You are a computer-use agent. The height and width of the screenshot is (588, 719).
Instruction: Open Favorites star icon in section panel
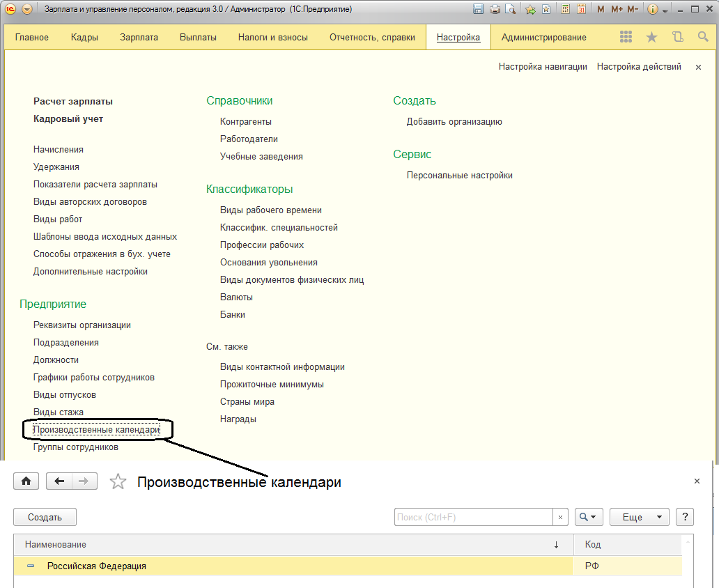[651, 37]
